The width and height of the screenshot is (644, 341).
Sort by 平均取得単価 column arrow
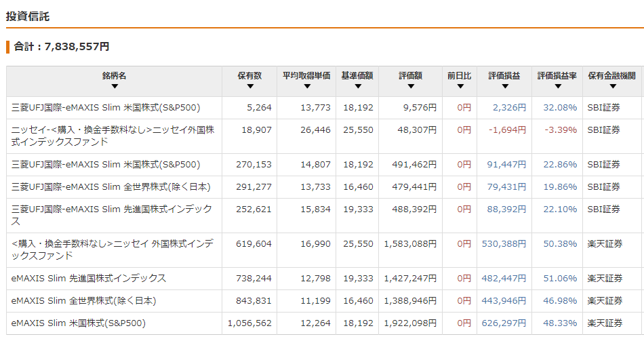(x=307, y=86)
